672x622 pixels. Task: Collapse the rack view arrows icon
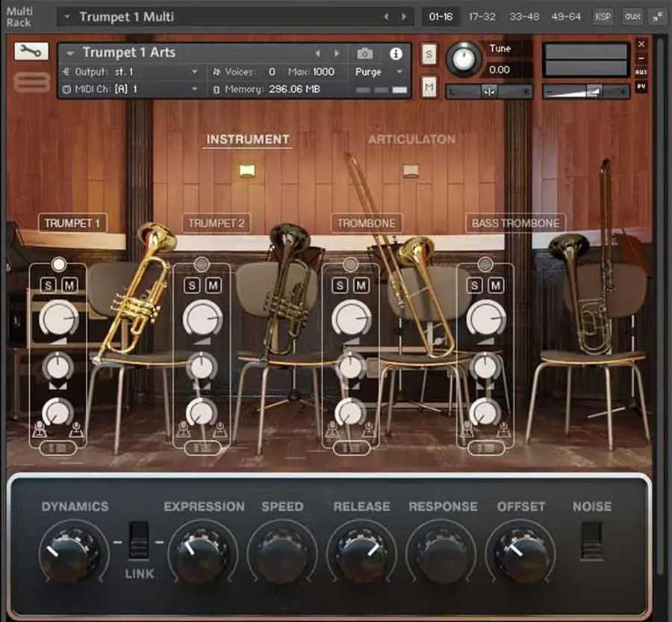657,17
